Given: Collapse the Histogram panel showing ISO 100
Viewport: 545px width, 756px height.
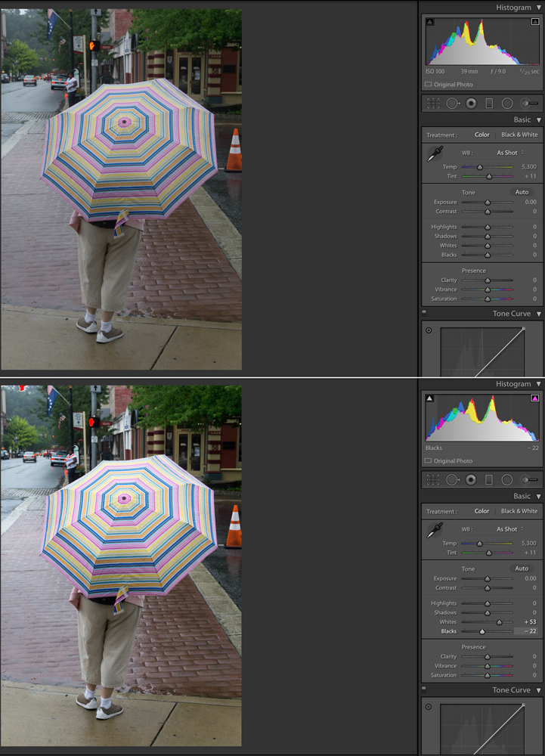Looking at the screenshot, I should 538,8.
